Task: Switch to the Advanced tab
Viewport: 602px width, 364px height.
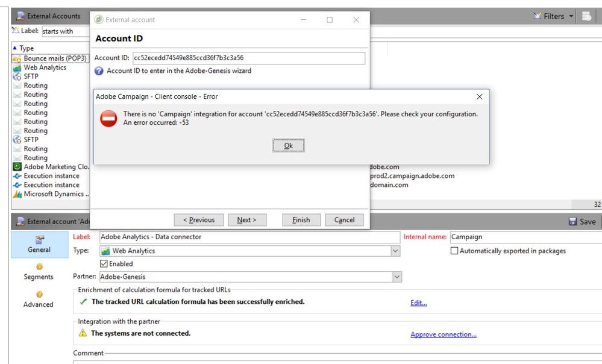Action: (x=38, y=299)
